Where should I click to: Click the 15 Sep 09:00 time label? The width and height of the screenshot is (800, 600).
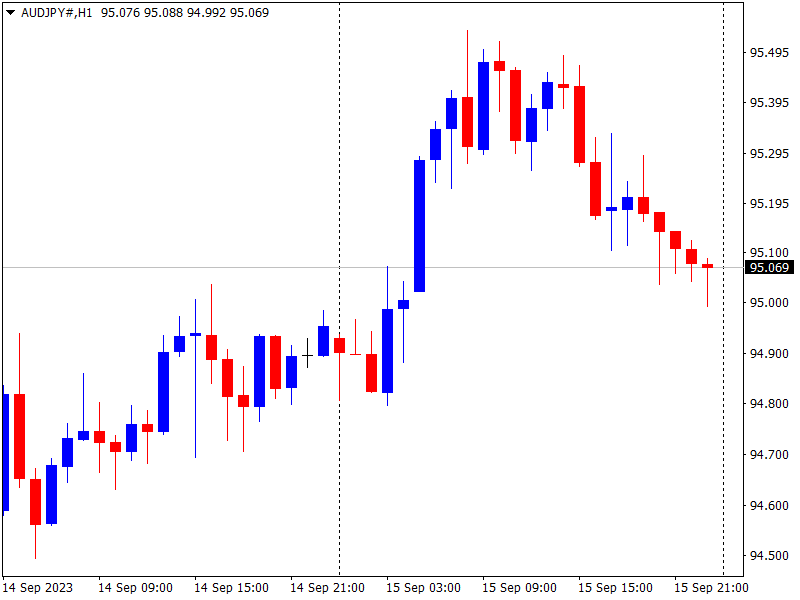click(519, 588)
